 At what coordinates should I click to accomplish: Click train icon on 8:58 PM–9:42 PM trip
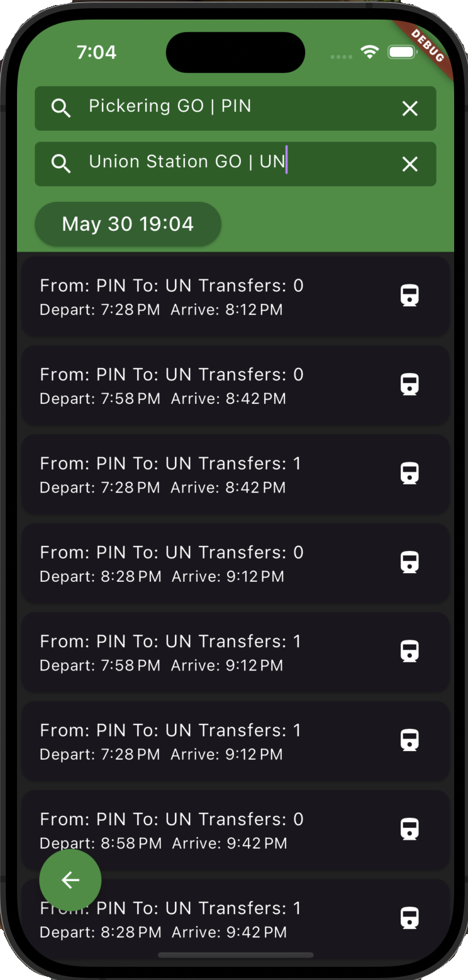coord(409,829)
